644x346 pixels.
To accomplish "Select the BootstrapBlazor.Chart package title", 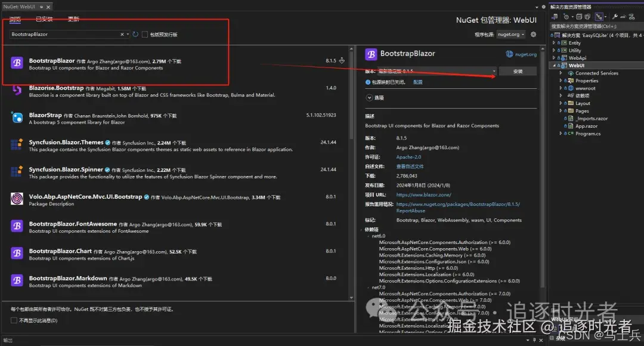I will pyautogui.click(x=60, y=251).
